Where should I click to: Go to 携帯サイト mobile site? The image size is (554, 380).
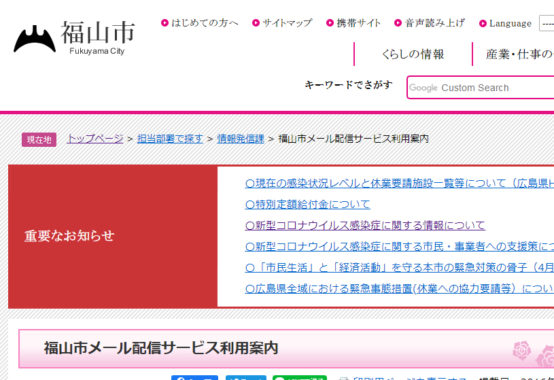[x=358, y=23]
